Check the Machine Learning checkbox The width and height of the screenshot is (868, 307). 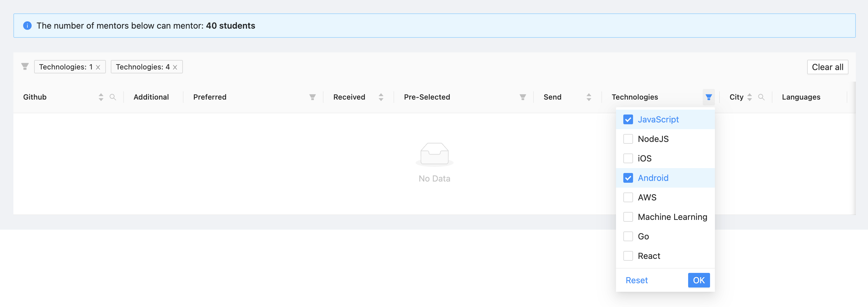pos(628,217)
